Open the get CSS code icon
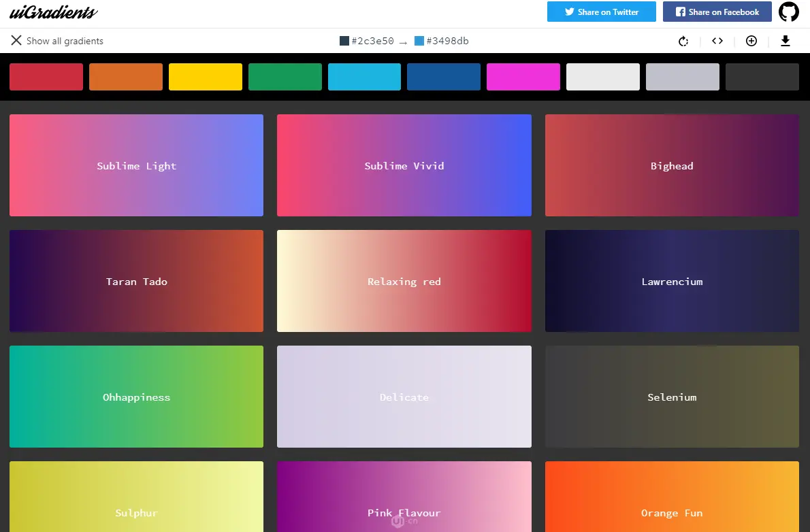 coord(717,41)
